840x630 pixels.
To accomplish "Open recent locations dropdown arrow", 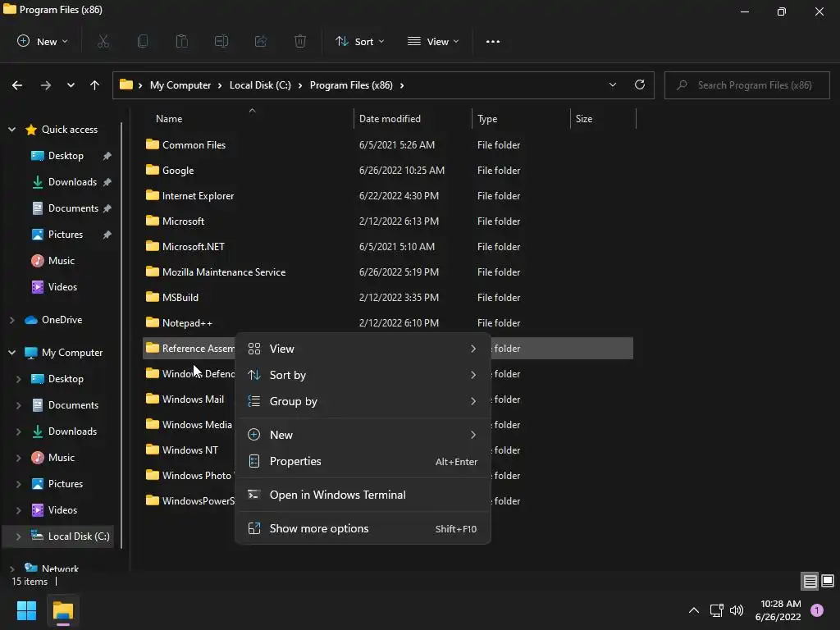I will (71, 85).
